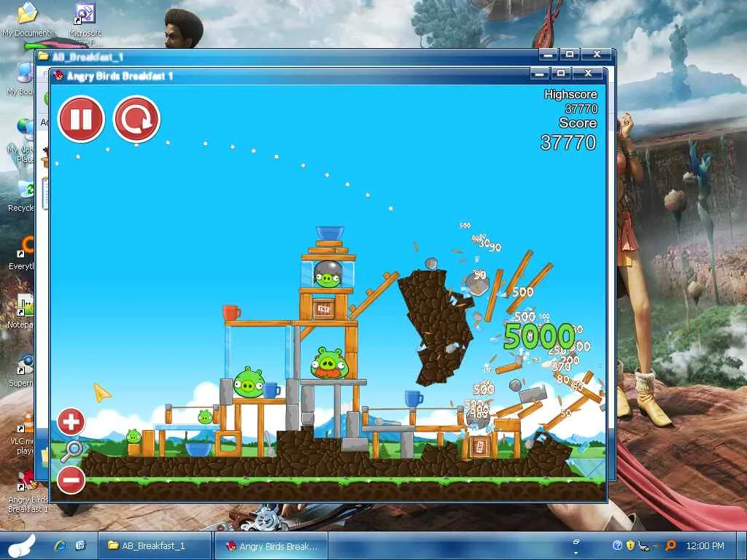Click the AB_Breakfast_1 folder title icon
The width and height of the screenshot is (747, 560).
coord(44,56)
